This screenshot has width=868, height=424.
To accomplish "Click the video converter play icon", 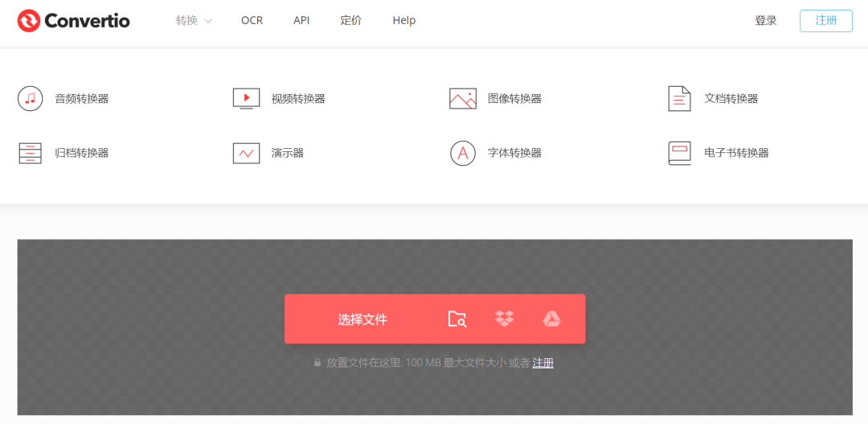I will [x=246, y=98].
